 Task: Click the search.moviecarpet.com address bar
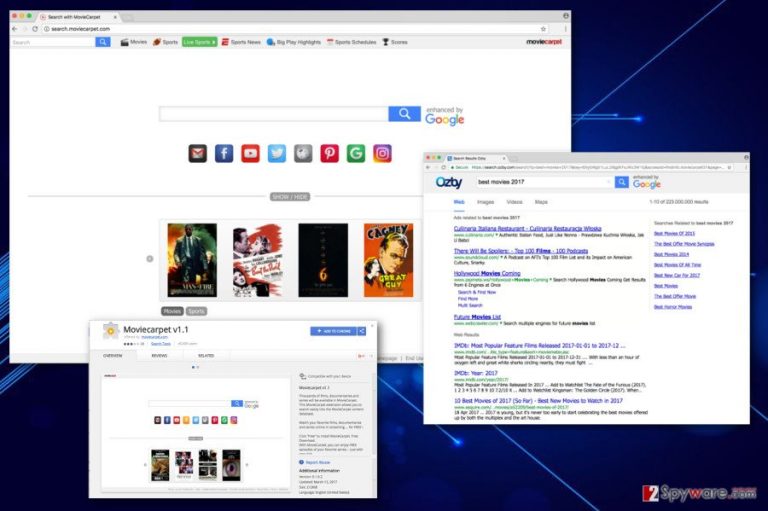click(x=294, y=29)
